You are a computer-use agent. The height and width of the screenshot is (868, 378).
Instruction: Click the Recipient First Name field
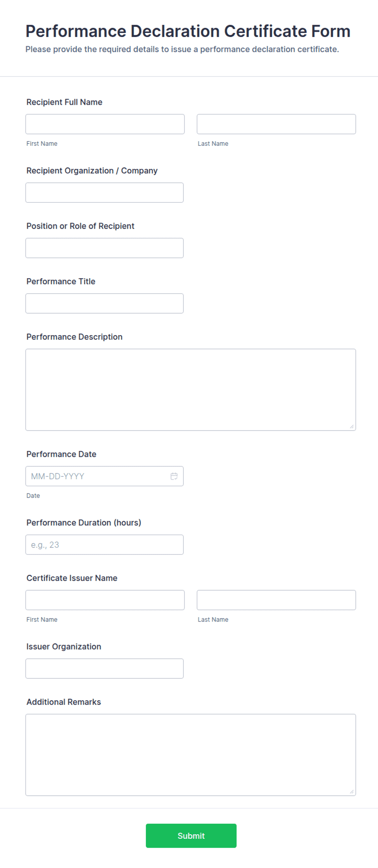pyautogui.click(x=105, y=124)
